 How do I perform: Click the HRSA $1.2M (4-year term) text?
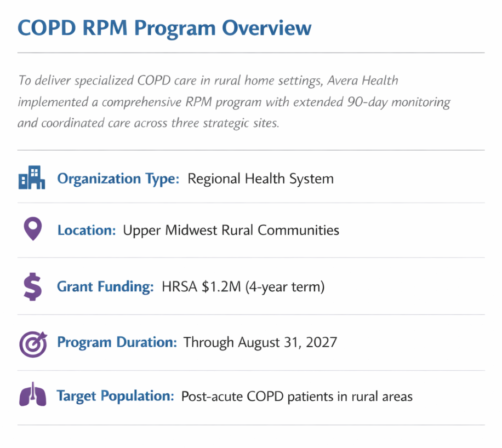[x=242, y=286]
